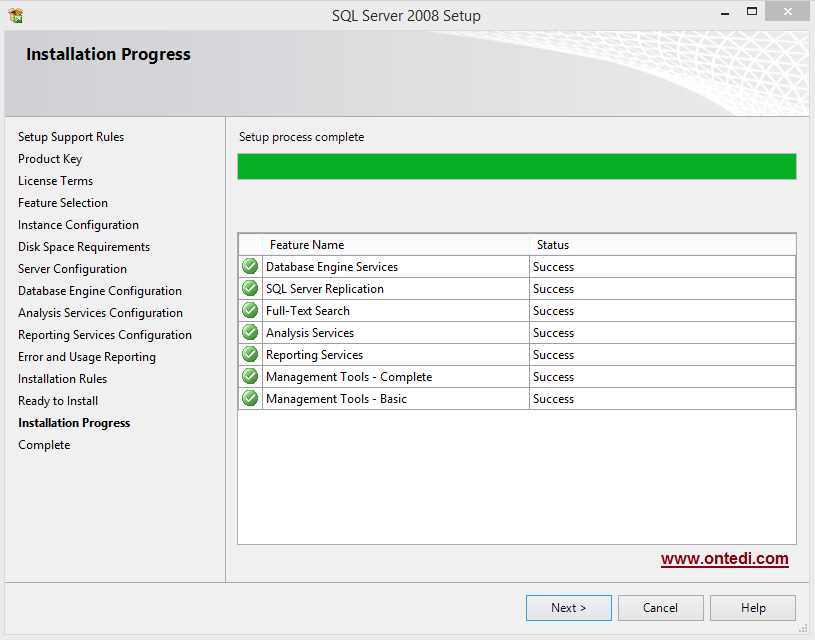Click the Feature Name column header
The image size is (815, 640).
(x=396, y=244)
